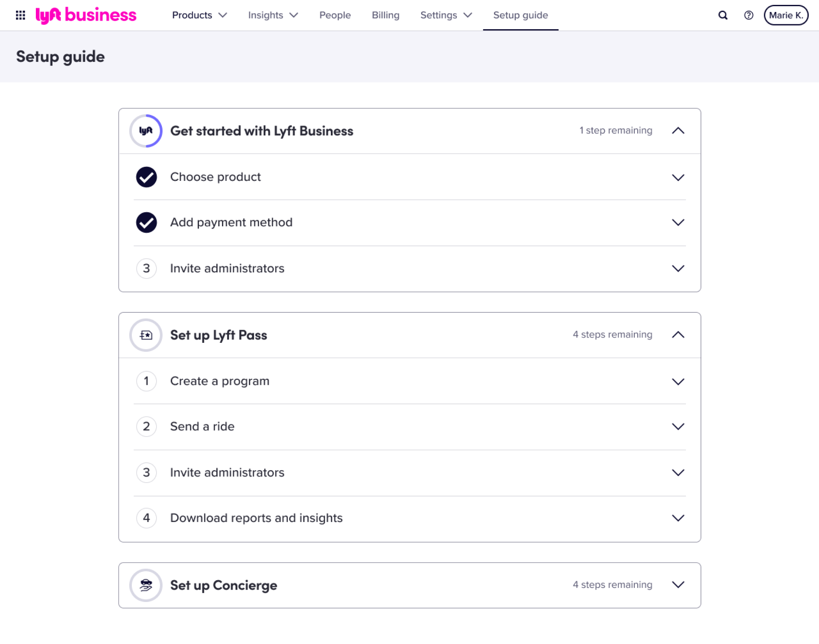Viewport: 819px width, 644px height.
Task: Expand the Send a ride step
Action: pyautogui.click(x=678, y=426)
